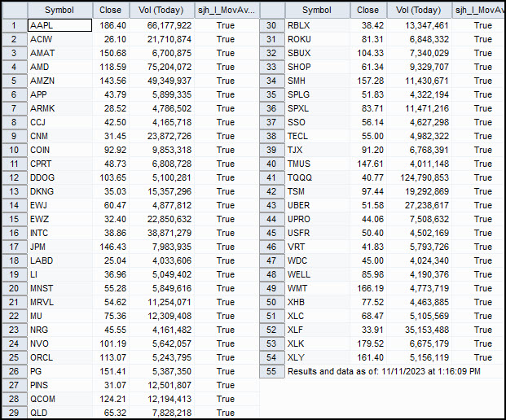The width and height of the screenshot is (506, 420).
Task: Click the left sjh_I_MovAv... column header
Action: point(227,11)
